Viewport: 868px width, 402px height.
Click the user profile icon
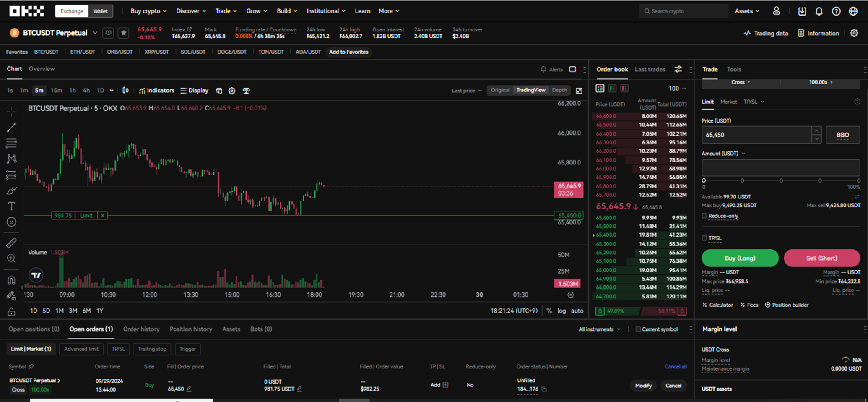point(776,11)
